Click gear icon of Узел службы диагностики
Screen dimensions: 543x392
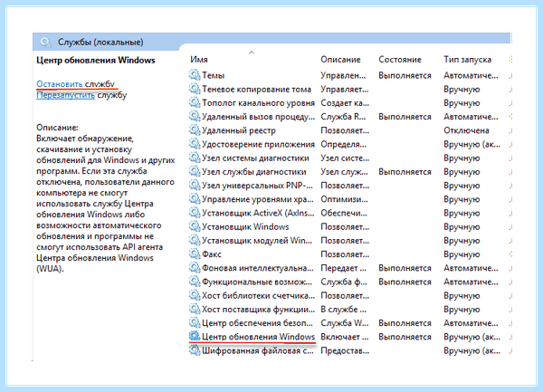point(195,171)
